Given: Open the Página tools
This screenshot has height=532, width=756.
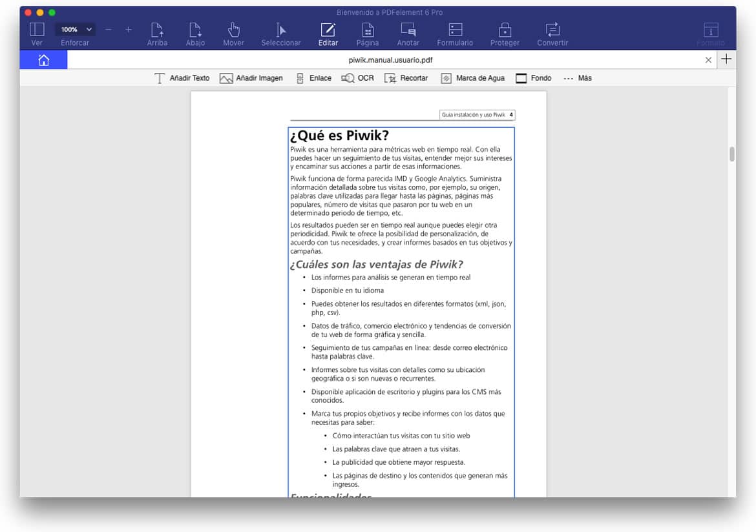Looking at the screenshot, I should click(367, 30).
